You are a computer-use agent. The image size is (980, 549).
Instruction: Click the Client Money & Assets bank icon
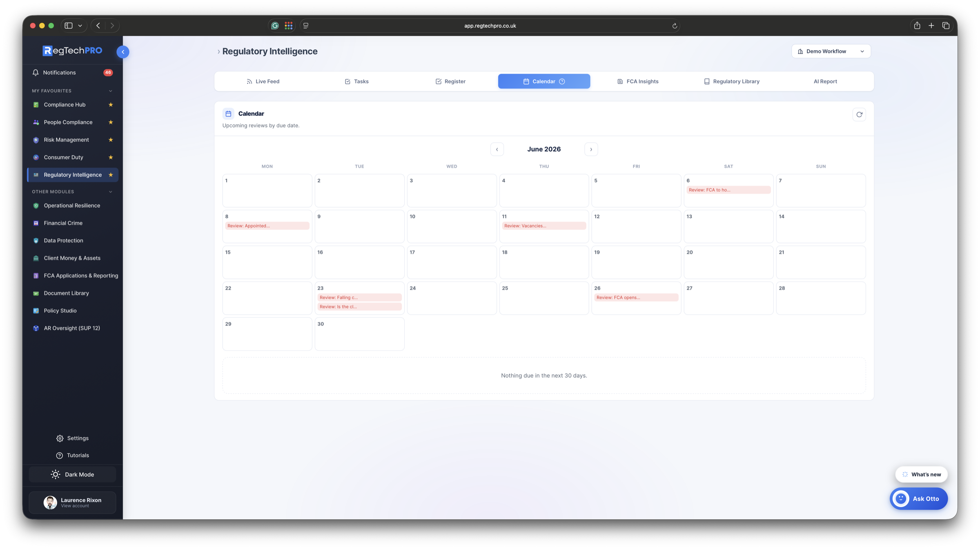[x=36, y=258]
